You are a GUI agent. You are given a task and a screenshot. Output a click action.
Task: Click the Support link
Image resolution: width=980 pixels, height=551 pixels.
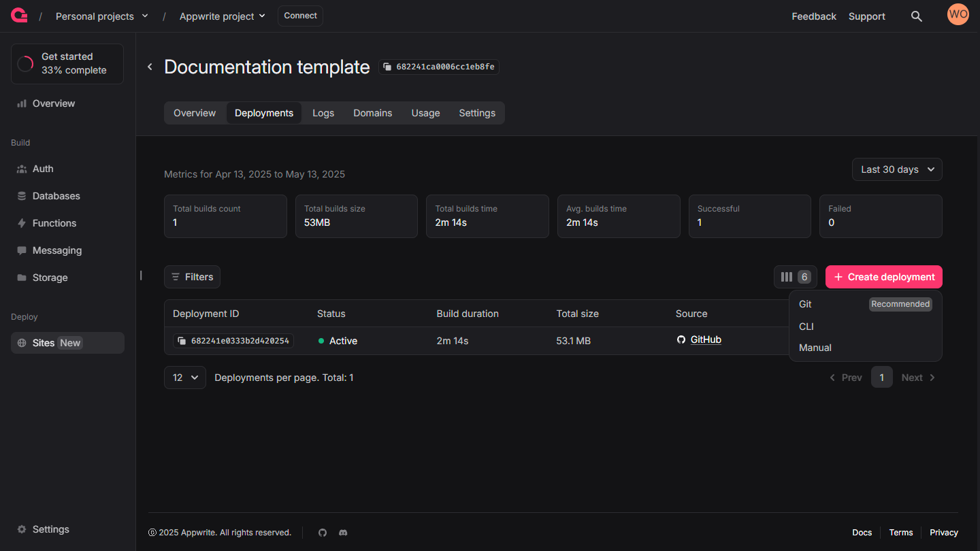867,16
